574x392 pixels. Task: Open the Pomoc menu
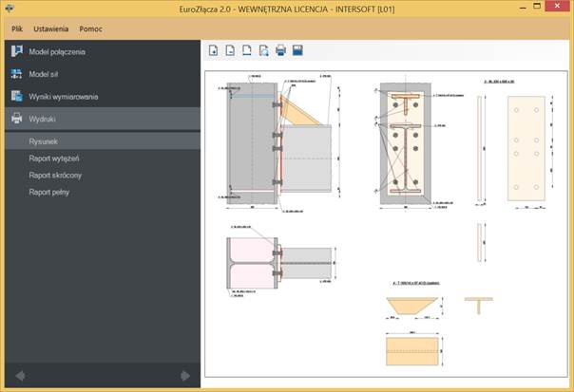pyautogui.click(x=90, y=28)
